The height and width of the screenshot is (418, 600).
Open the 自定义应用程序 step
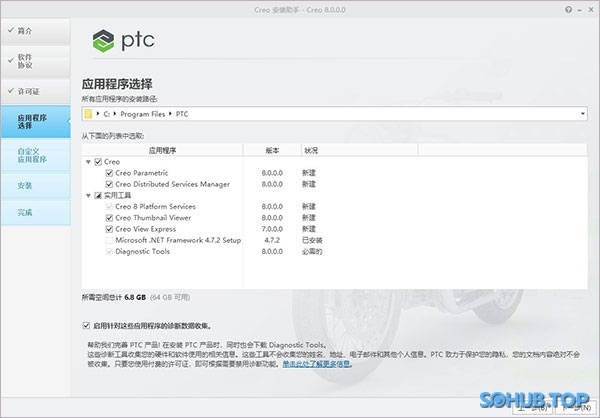click(x=35, y=155)
